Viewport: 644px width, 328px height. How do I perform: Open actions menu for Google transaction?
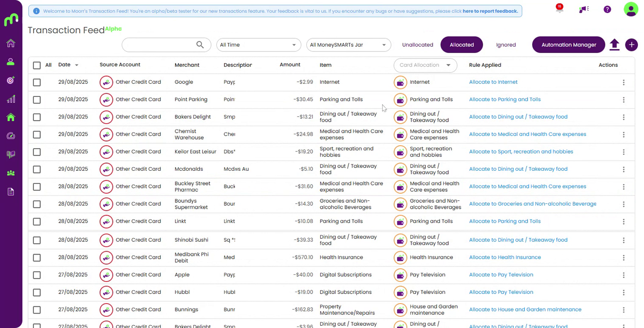(623, 83)
